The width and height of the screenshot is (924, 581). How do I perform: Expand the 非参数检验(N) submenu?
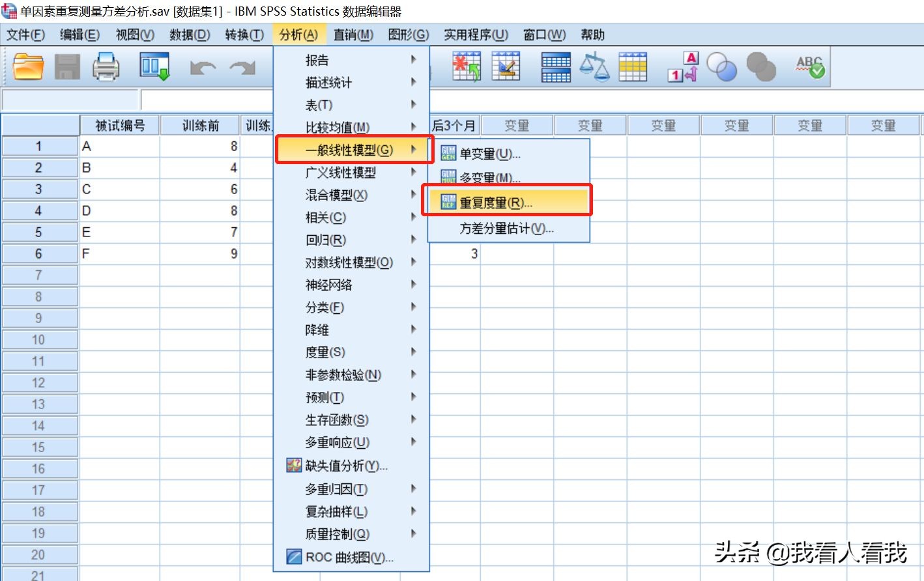click(351, 375)
